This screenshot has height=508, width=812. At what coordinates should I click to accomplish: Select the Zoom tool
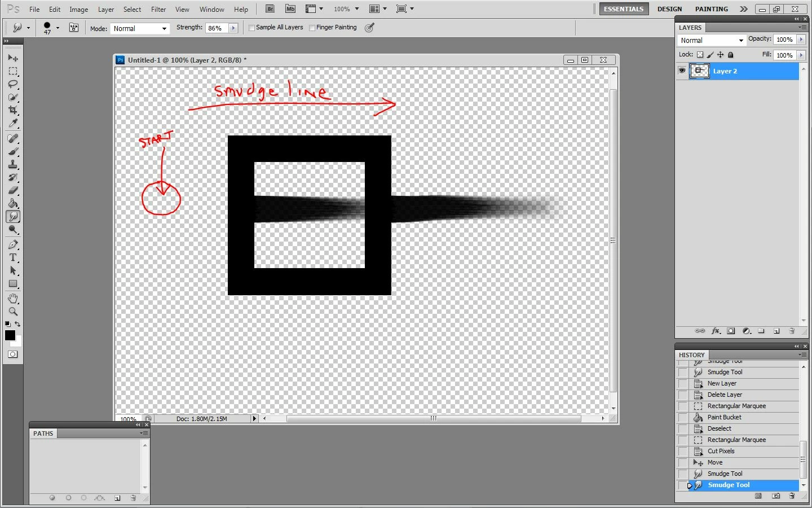[13, 311]
